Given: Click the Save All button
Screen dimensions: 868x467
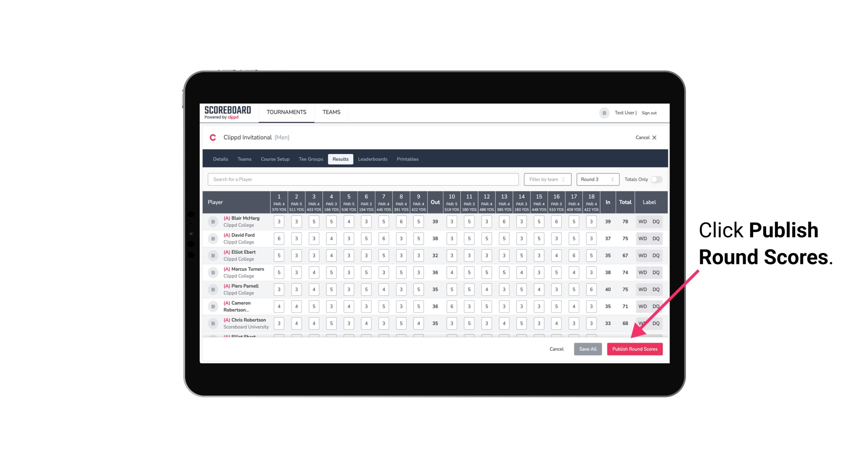Looking at the screenshot, I should pos(588,349).
